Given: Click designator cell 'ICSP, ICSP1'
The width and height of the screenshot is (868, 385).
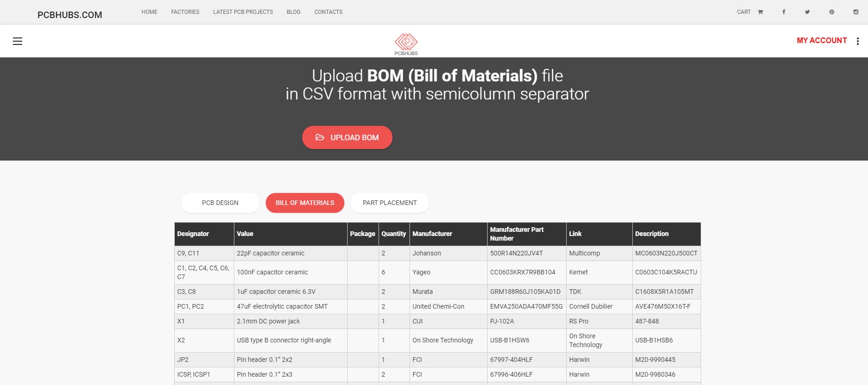Looking at the screenshot, I should coord(204,374).
